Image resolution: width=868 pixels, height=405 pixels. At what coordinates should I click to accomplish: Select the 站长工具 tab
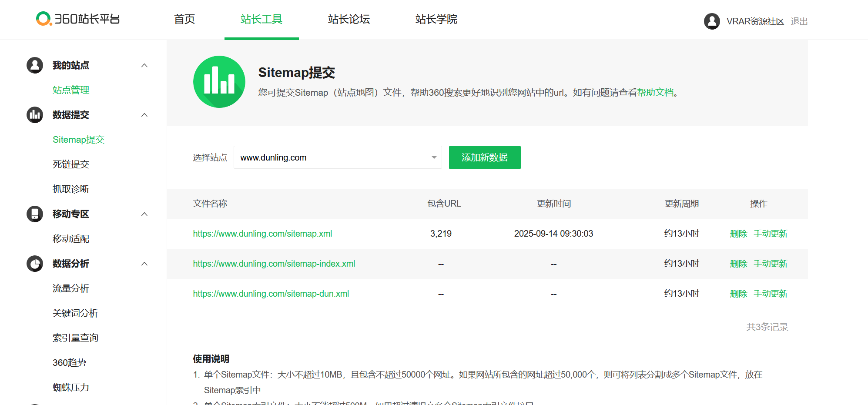pos(261,19)
